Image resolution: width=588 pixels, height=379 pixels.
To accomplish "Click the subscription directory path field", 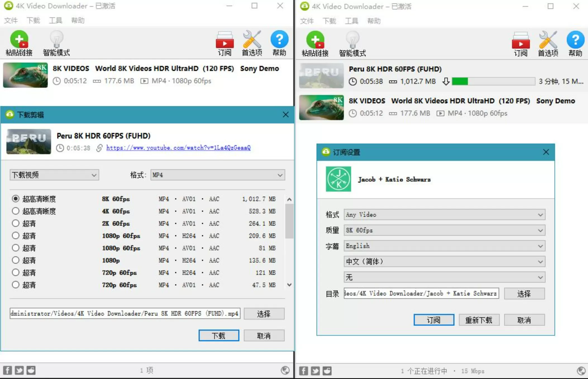I will (421, 294).
